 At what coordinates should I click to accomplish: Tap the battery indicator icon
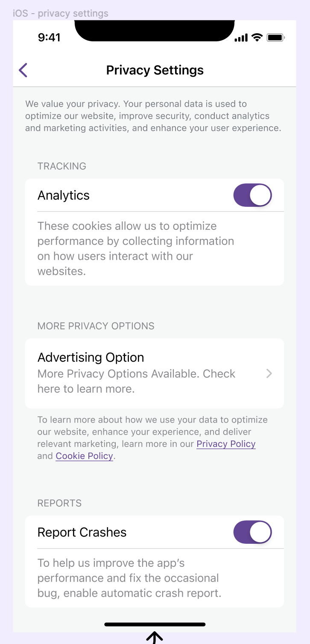pyautogui.click(x=276, y=38)
